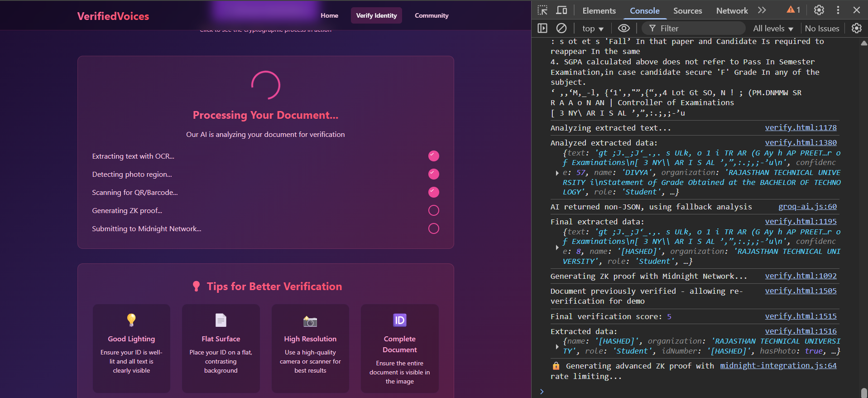Click the empty circle for Generating ZK proof
The image size is (868, 398).
[434, 210]
